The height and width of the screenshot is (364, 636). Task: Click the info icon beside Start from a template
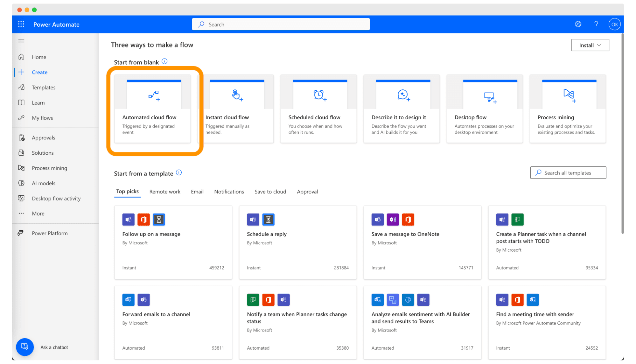click(179, 172)
